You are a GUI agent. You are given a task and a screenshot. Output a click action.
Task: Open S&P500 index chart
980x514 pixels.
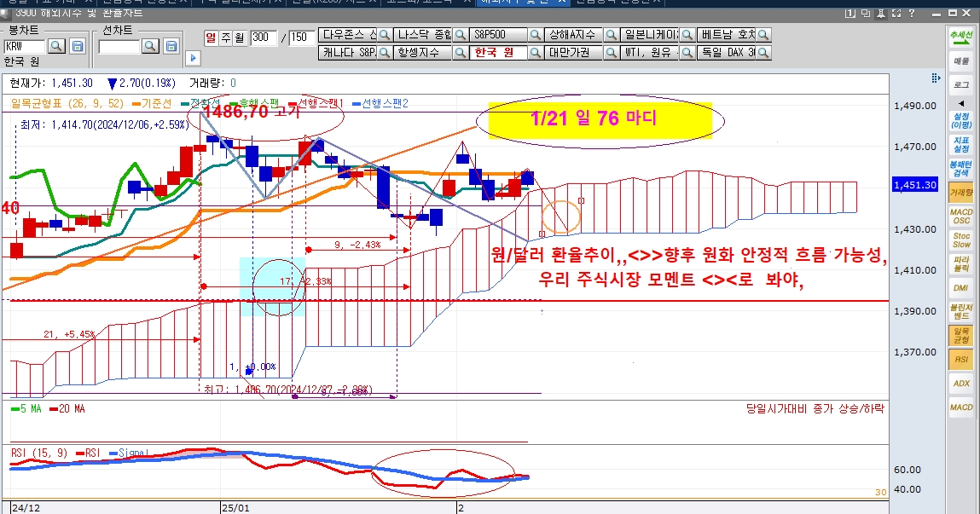498,35
